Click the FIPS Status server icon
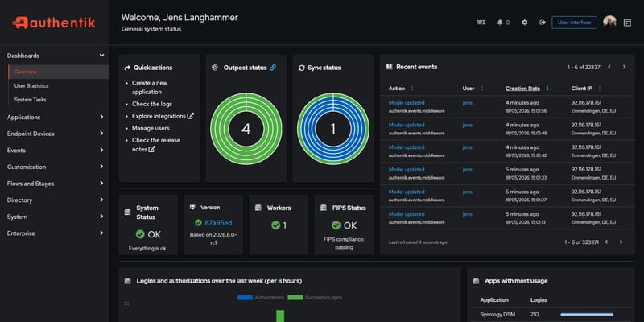Image resolution: width=644 pixels, height=322 pixels. (324, 208)
